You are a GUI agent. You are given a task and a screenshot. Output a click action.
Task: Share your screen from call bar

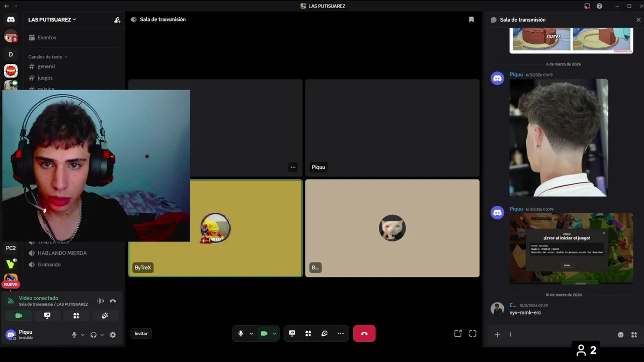pyautogui.click(x=292, y=333)
